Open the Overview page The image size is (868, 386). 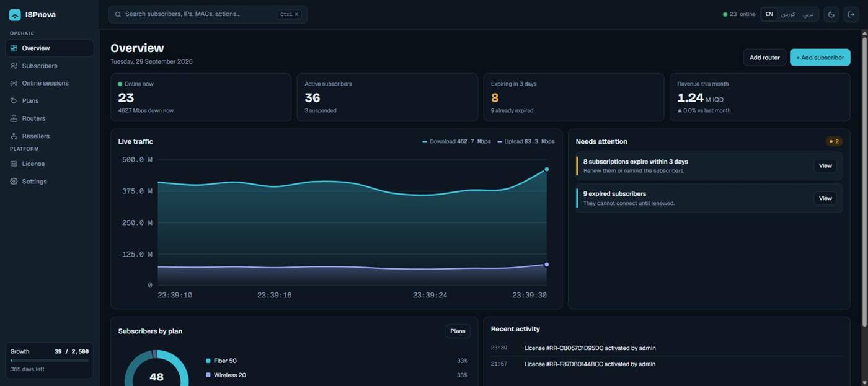click(50, 48)
